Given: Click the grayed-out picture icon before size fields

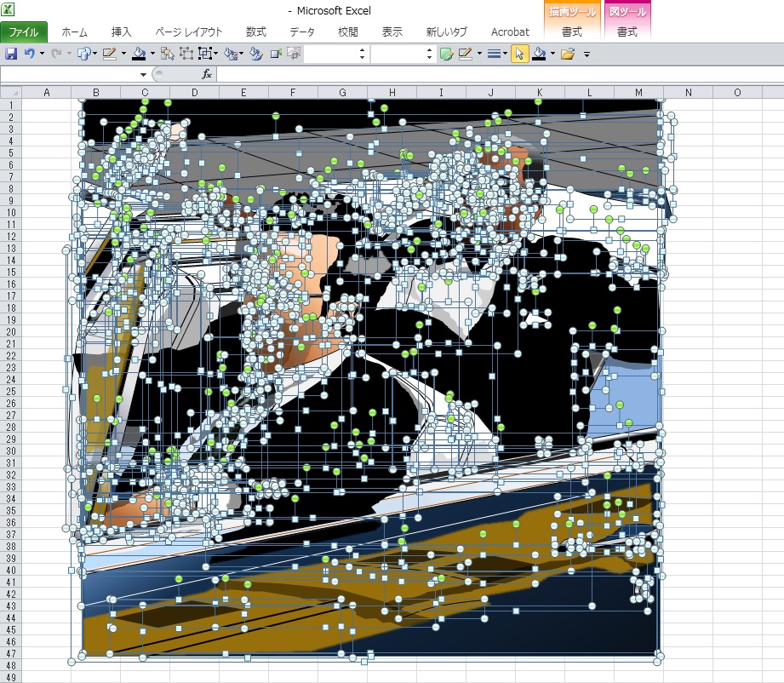Looking at the screenshot, I should click(294, 54).
